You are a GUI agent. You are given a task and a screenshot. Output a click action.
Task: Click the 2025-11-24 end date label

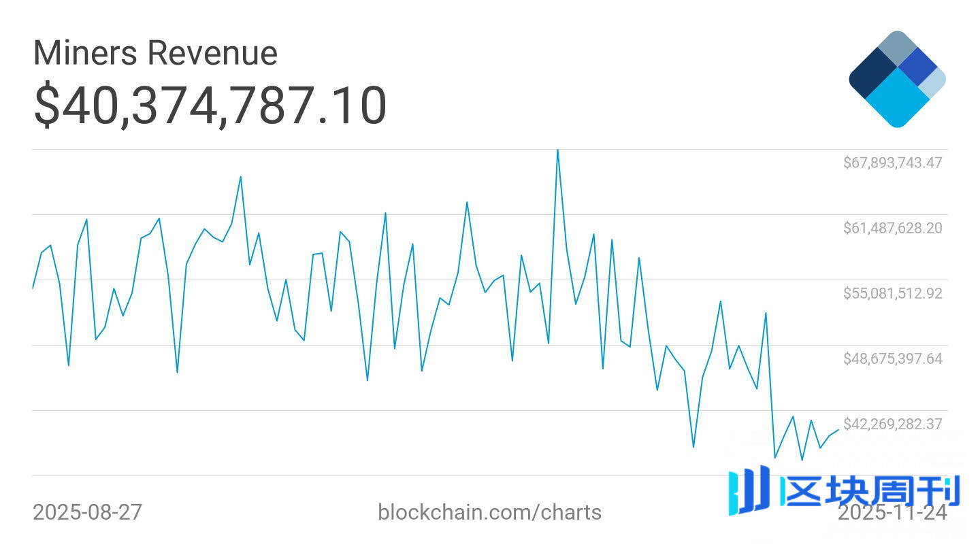pyautogui.click(x=892, y=514)
